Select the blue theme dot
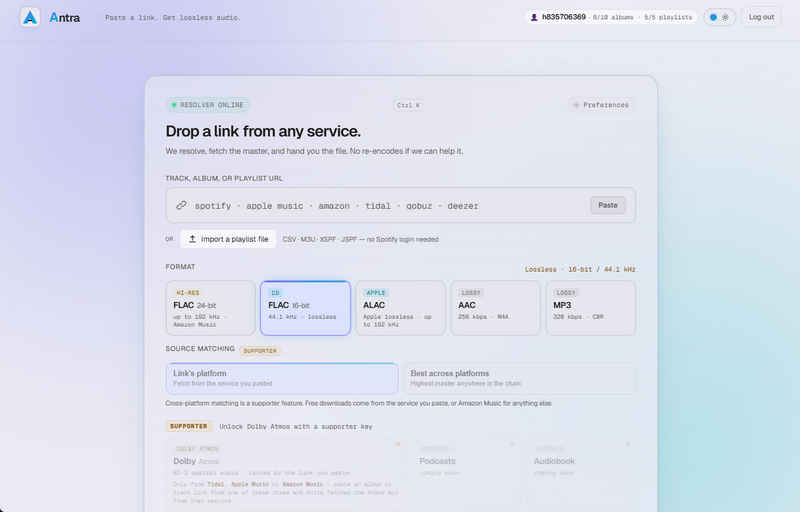The image size is (800, 512). (713, 17)
